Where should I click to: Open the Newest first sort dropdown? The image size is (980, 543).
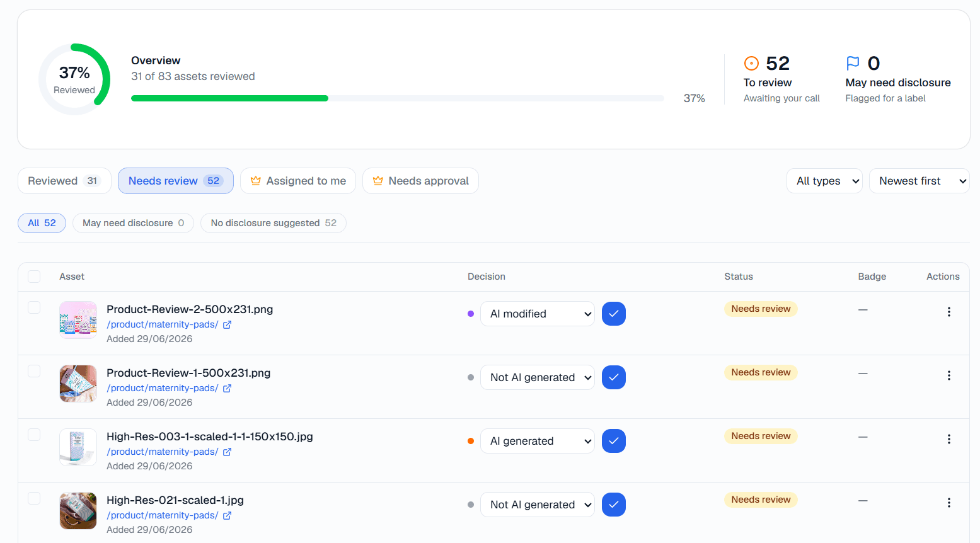coord(919,181)
